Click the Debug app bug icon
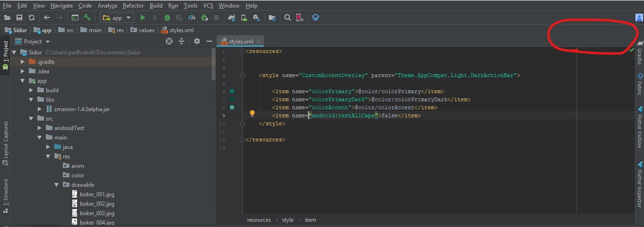644x227 pixels. pyautogui.click(x=167, y=18)
